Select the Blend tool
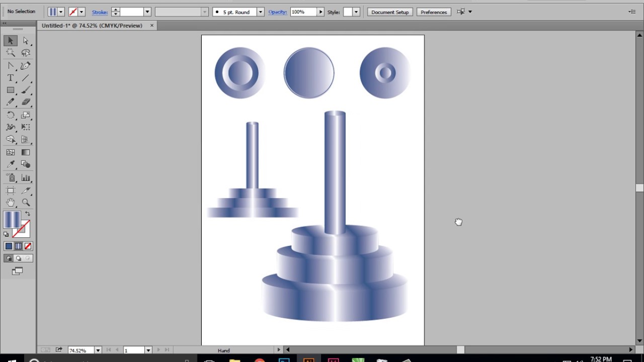This screenshot has width=644, height=362. (x=26, y=164)
